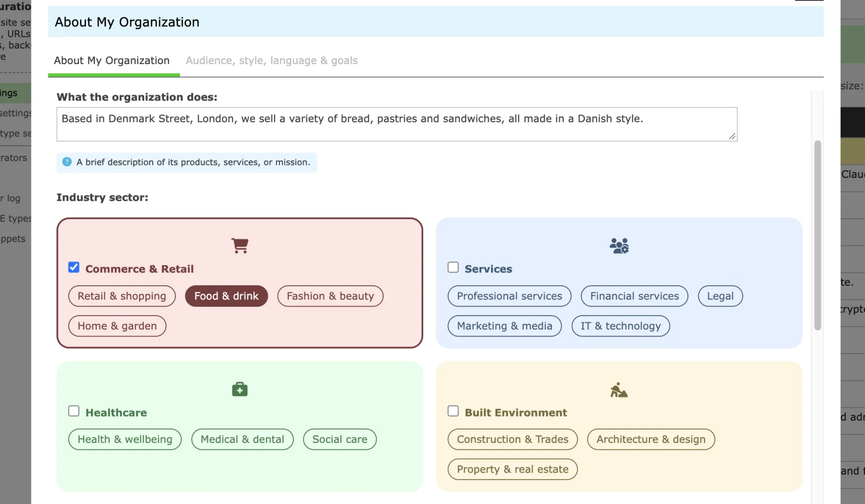
Task: Enable the Healthcare checkbox
Action: 74,411
